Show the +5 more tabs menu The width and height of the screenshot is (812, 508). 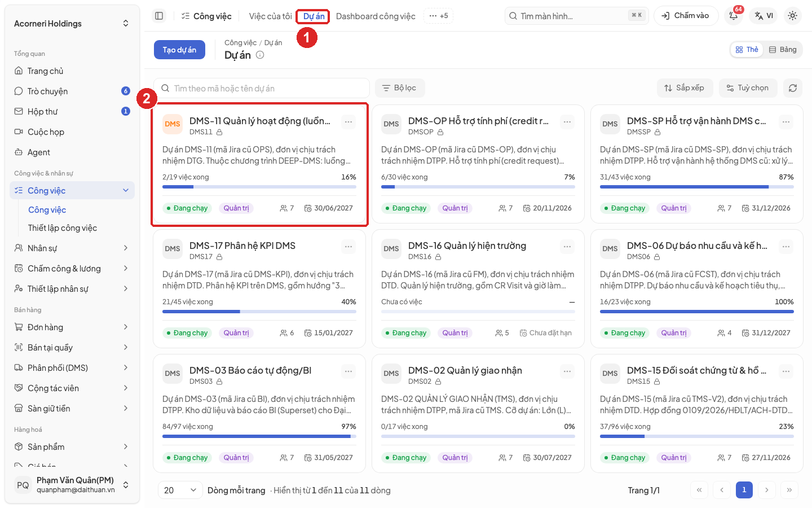point(439,16)
